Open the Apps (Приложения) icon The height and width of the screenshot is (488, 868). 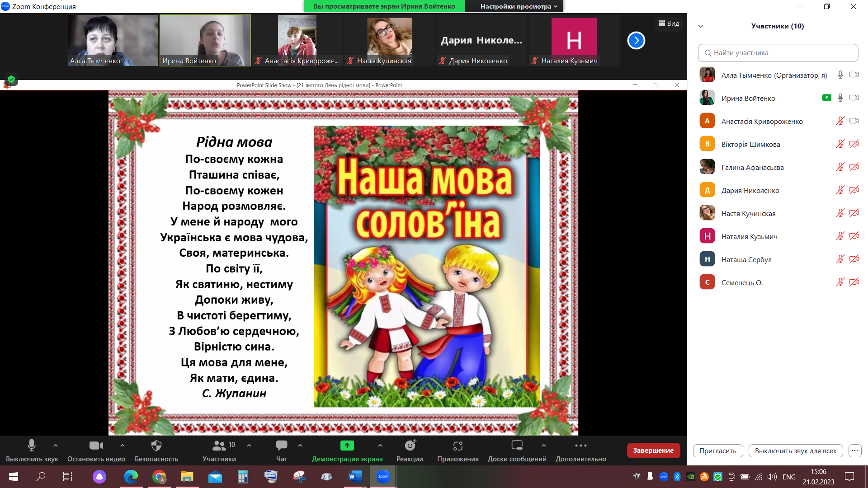[458, 446]
